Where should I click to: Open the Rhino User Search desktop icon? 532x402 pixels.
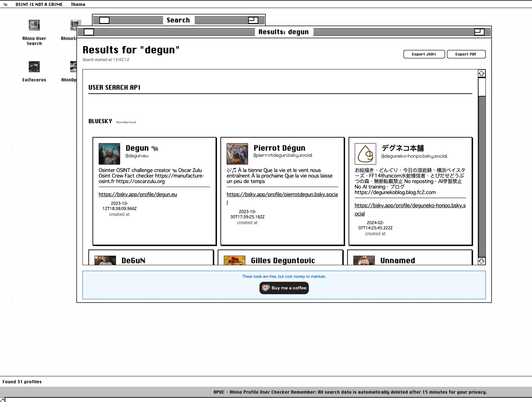[34, 33]
